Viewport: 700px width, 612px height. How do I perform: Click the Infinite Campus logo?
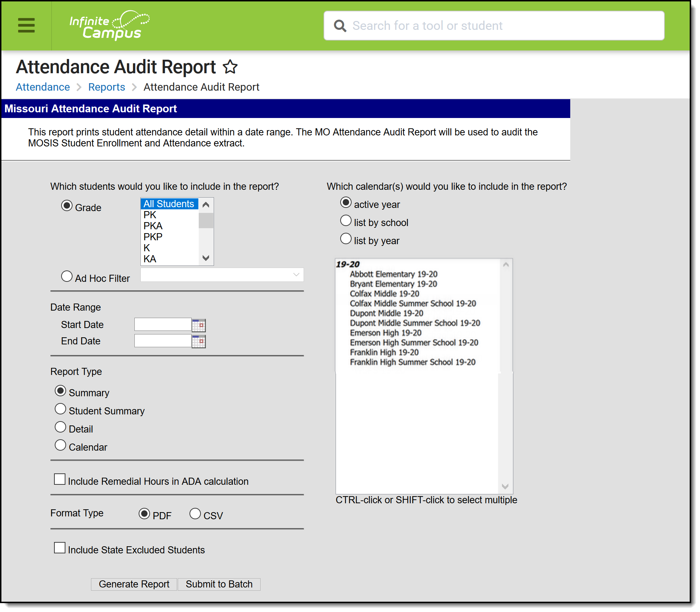[109, 25]
